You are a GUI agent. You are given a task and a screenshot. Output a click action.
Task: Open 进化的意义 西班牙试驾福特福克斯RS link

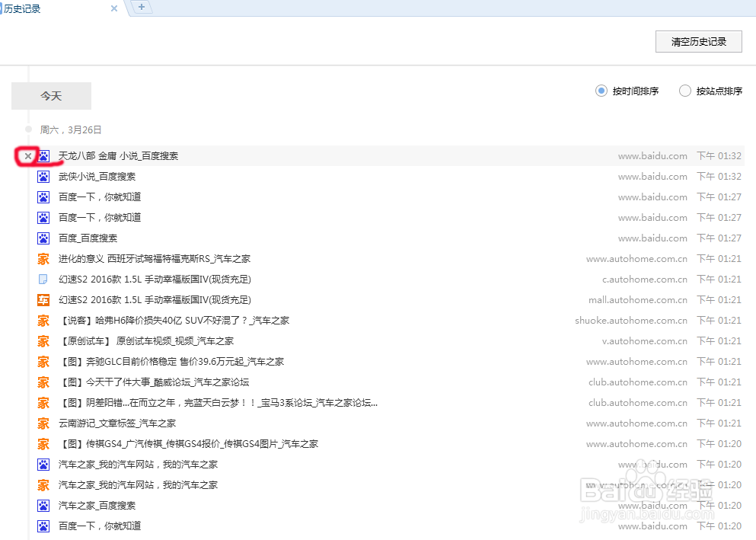point(155,259)
